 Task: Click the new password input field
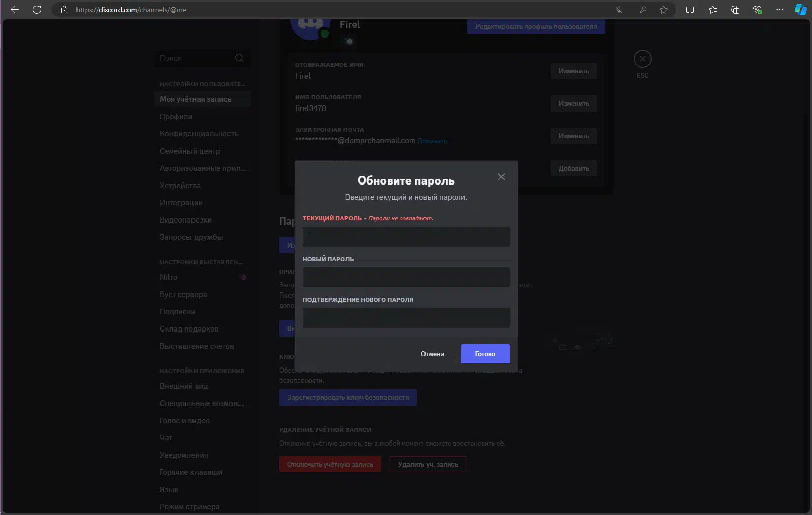[406, 277]
